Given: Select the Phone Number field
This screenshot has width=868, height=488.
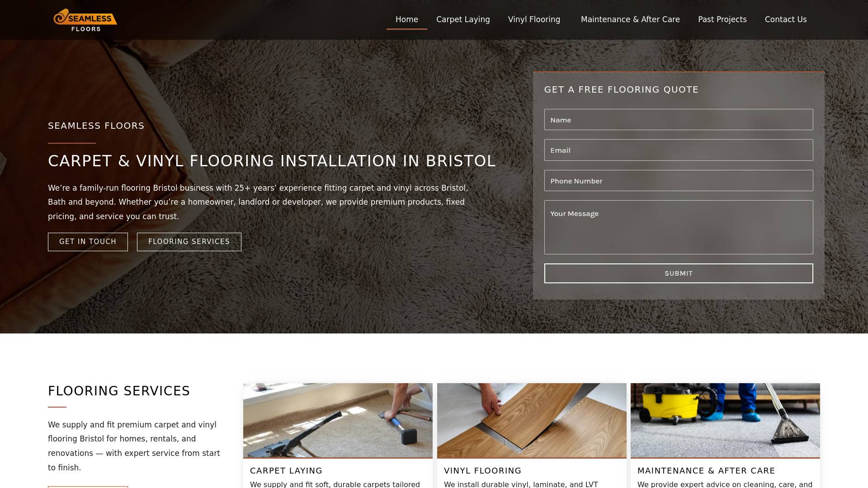Looking at the screenshot, I should pyautogui.click(x=678, y=181).
